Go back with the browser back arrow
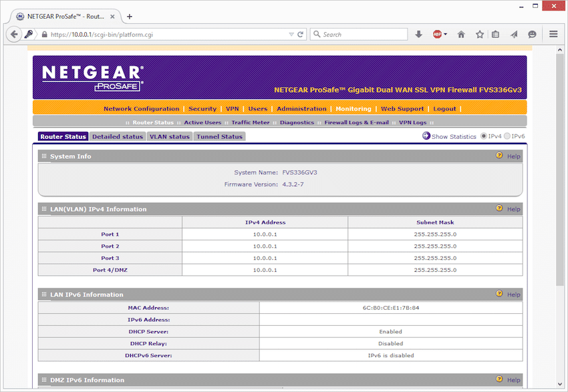The image size is (568, 392). (14, 34)
